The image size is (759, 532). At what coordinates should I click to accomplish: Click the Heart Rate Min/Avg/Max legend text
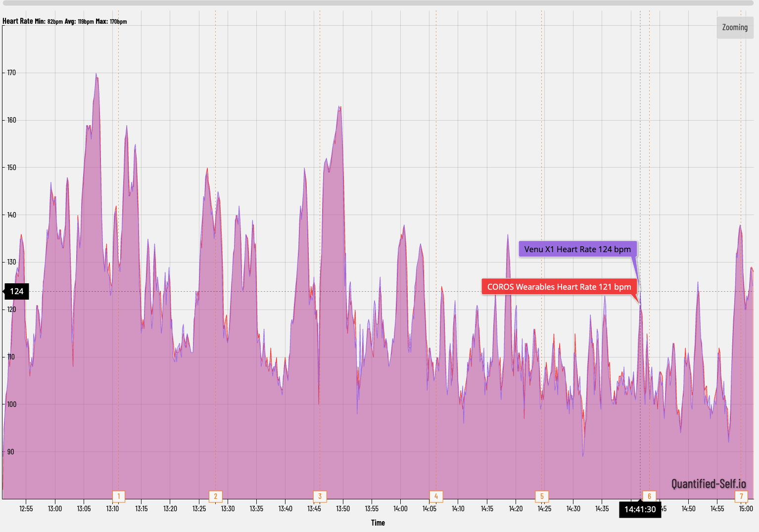point(64,21)
